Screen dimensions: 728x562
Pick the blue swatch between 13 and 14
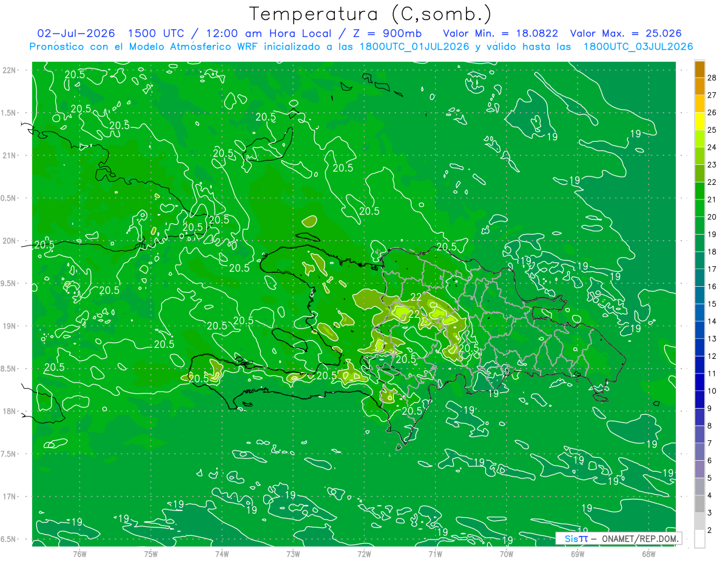(x=699, y=330)
